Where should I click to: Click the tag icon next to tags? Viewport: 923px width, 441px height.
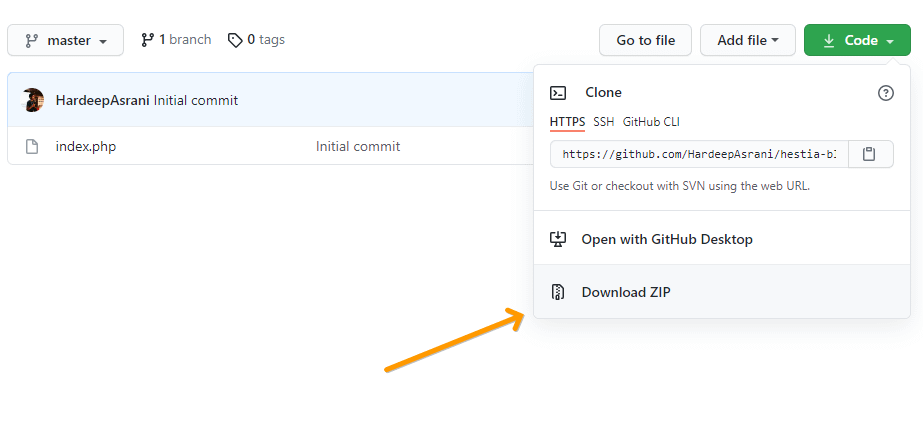(235, 40)
